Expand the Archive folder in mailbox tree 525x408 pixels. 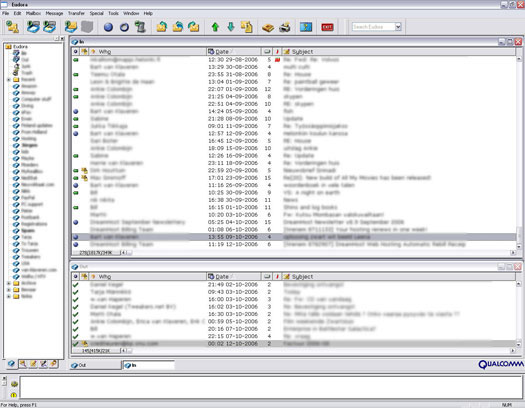point(9,283)
